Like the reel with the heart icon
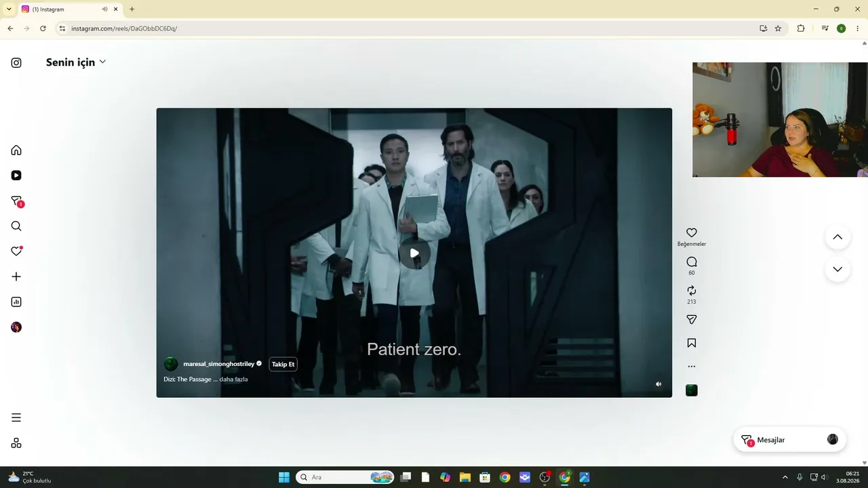868x488 pixels. [x=692, y=232]
